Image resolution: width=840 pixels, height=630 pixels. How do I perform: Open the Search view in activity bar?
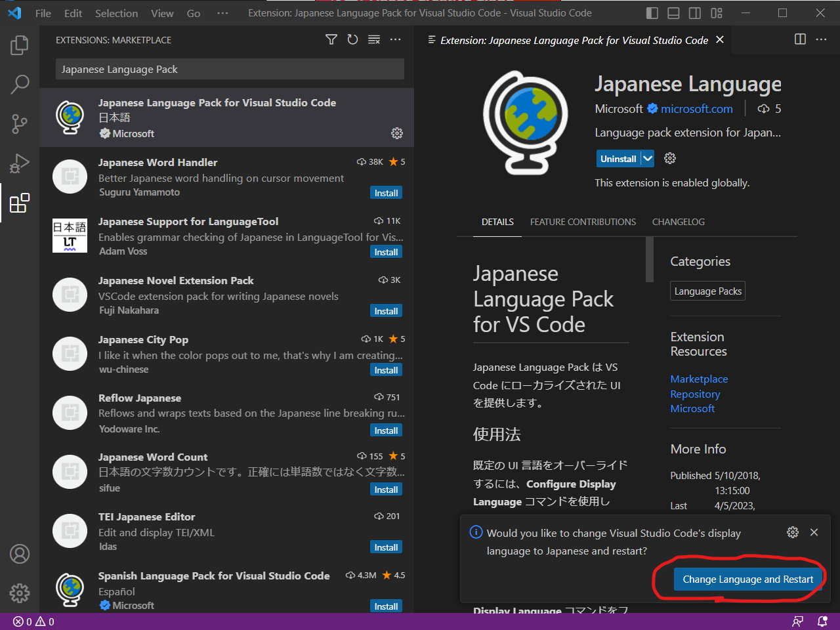point(20,84)
